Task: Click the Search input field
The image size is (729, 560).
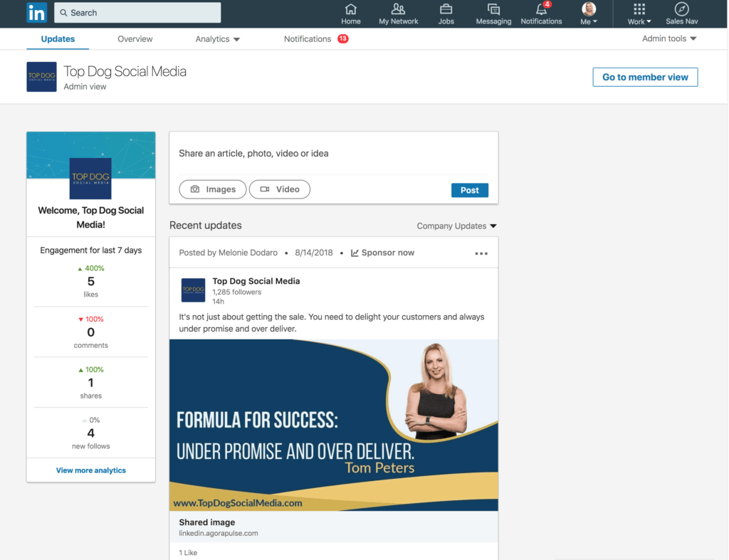Action: (137, 13)
